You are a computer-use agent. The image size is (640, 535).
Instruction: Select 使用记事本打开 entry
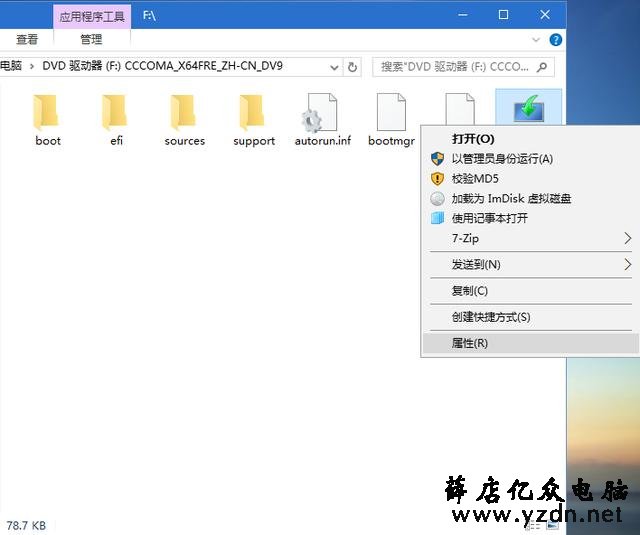[x=530, y=218]
